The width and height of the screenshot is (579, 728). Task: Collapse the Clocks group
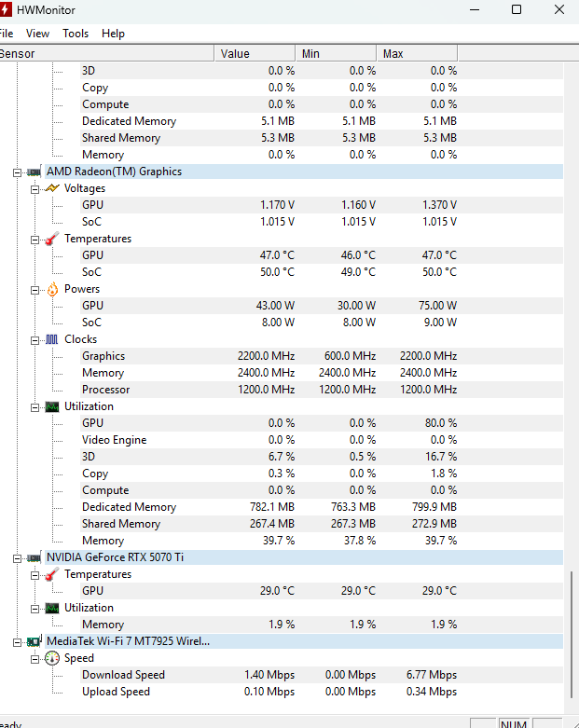pos(34,340)
